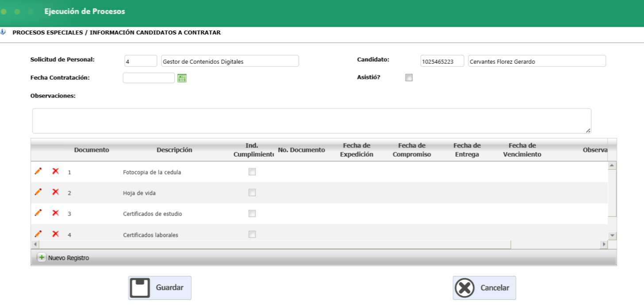The width and height of the screenshot is (644, 306).
Task: Toggle the Asistió? checkbox
Action: coord(409,78)
